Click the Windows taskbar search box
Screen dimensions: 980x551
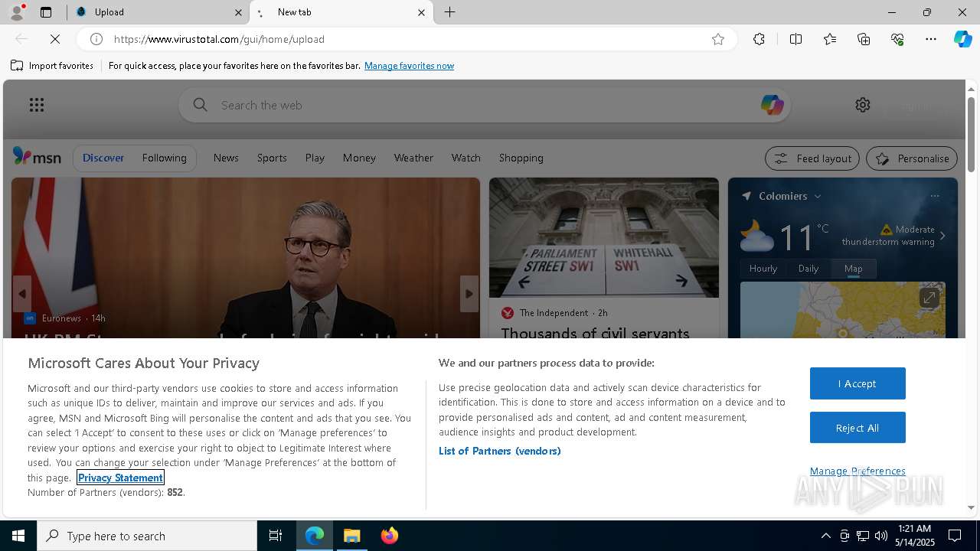[147, 536]
